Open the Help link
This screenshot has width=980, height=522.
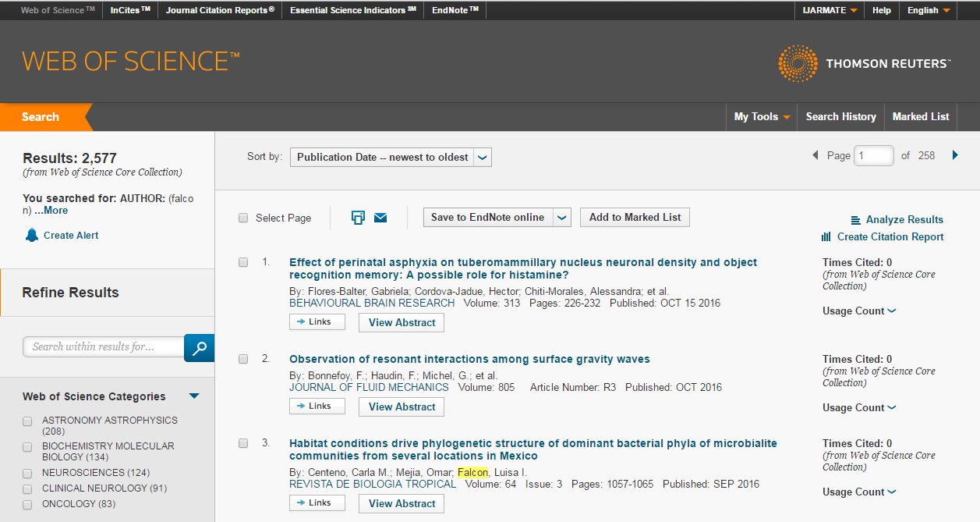tap(882, 10)
